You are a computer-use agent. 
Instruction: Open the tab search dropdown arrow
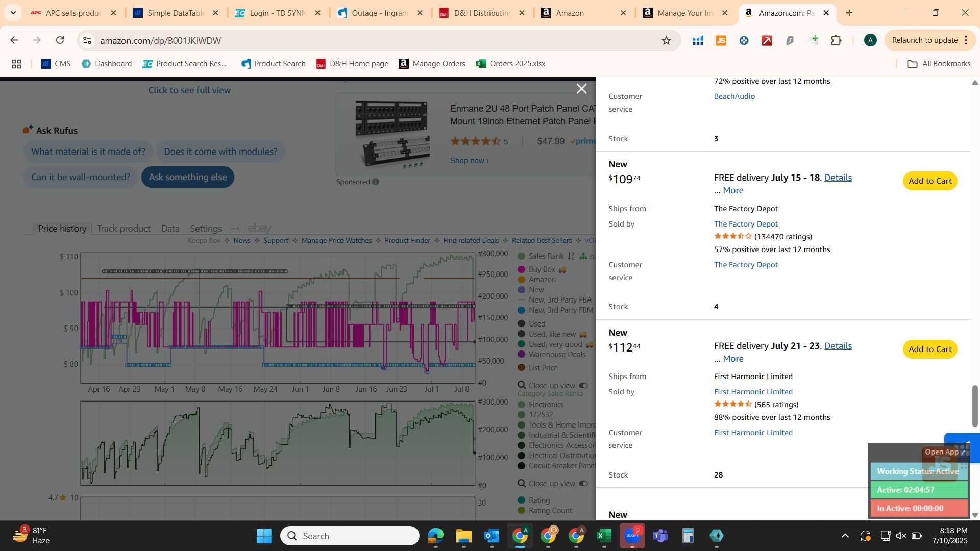(x=13, y=13)
